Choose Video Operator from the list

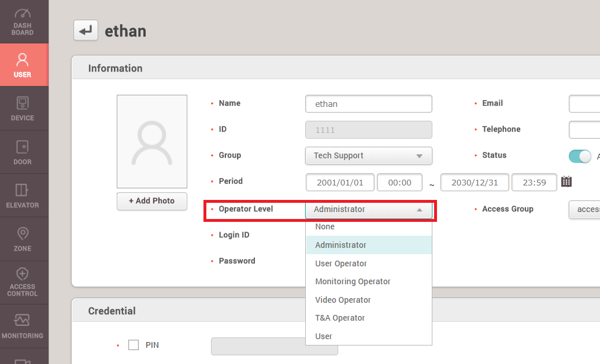(368, 300)
